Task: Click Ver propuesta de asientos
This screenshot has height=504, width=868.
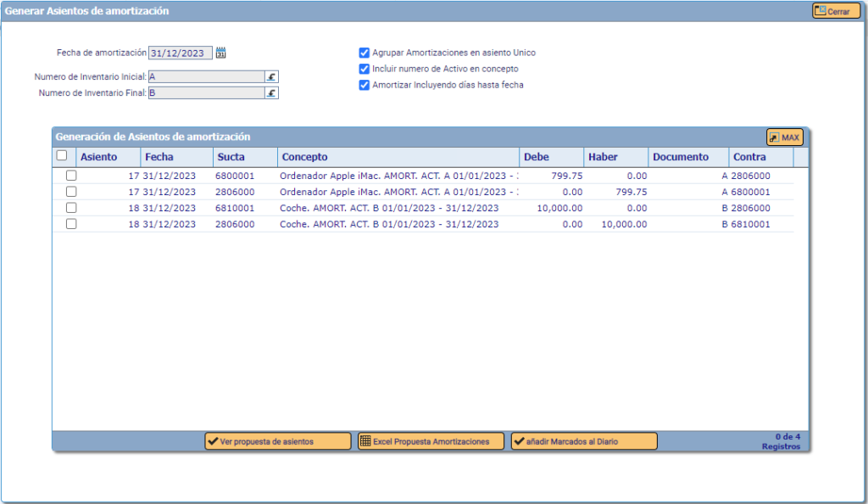Action: tap(277, 441)
